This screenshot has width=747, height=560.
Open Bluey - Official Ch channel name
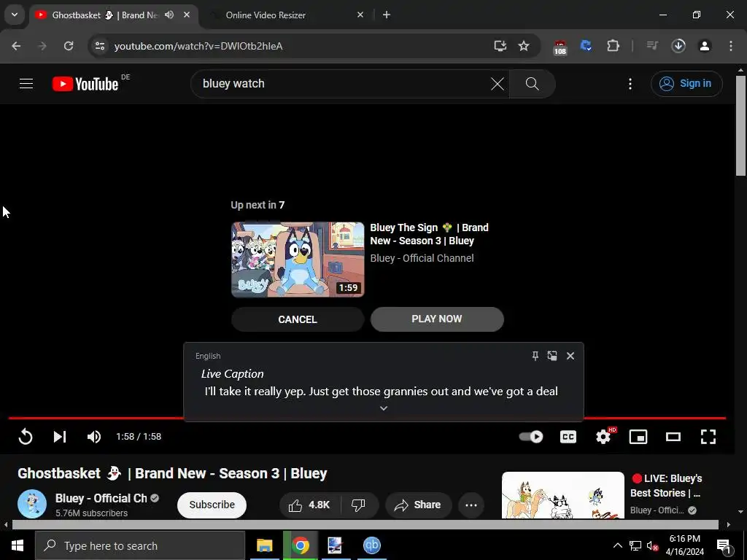pyautogui.click(x=101, y=498)
